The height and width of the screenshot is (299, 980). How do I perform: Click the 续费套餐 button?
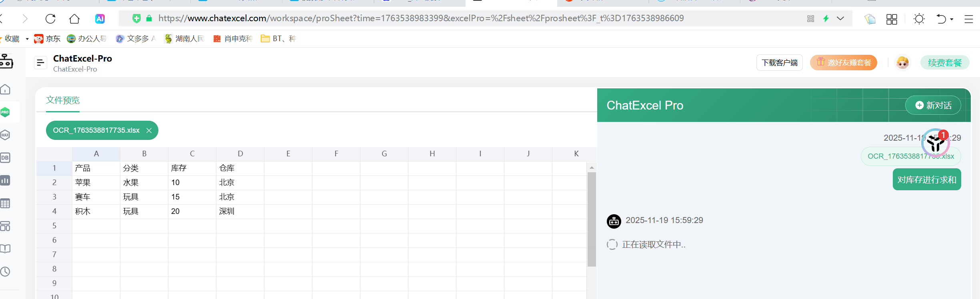click(945, 63)
